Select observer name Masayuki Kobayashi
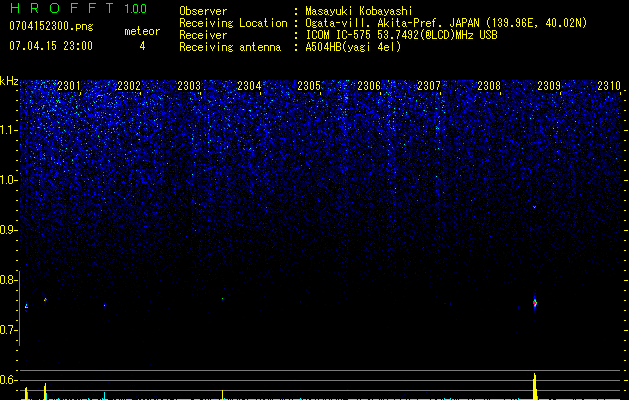Image resolution: width=629 pixels, height=400 pixels. pyautogui.click(x=359, y=11)
